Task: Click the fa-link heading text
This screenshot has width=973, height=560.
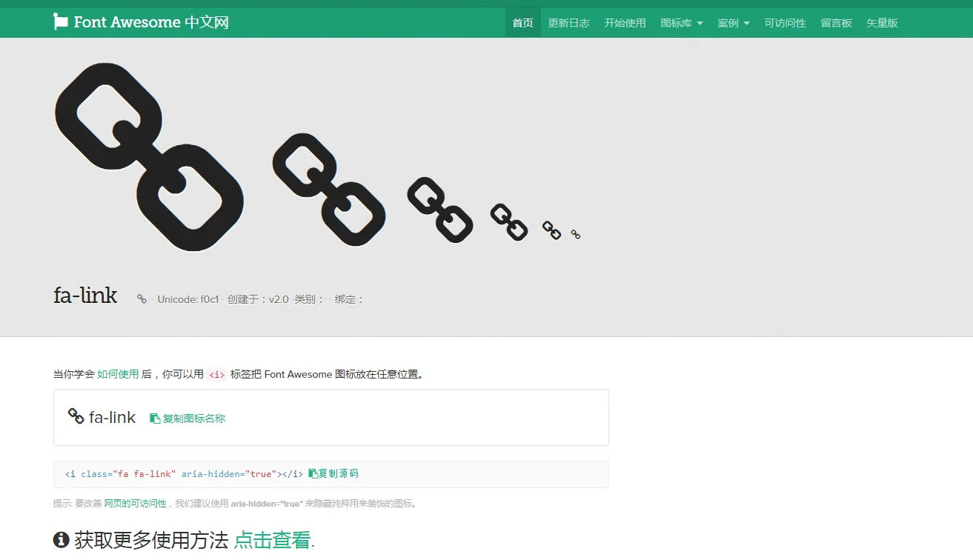Action: click(x=85, y=296)
